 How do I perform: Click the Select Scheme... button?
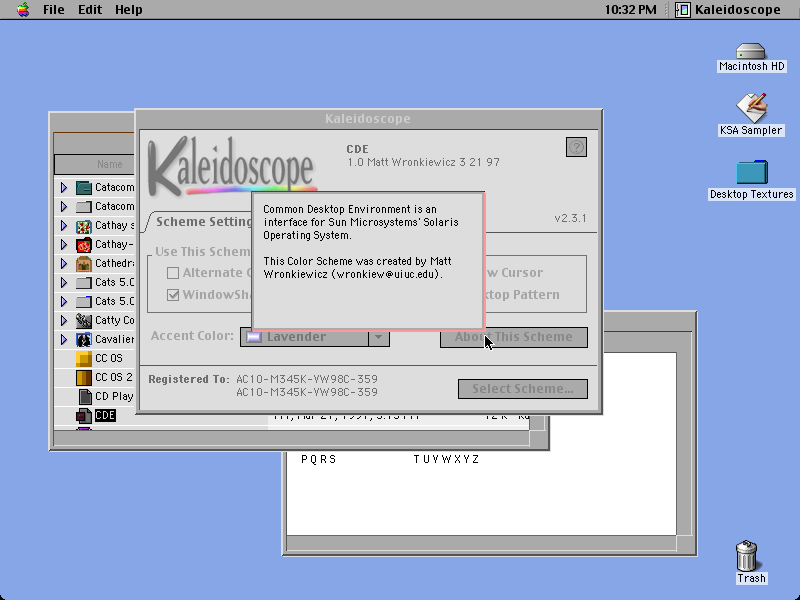[x=522, y=389]
